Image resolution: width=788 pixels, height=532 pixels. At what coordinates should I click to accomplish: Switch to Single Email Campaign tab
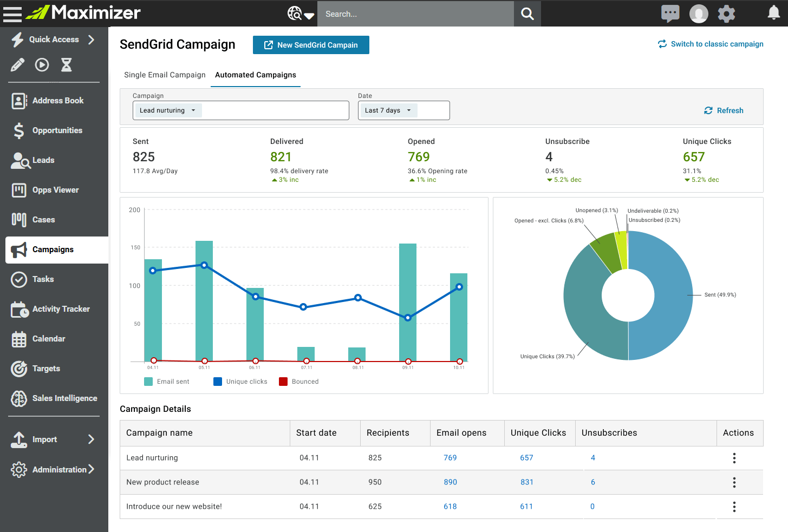coord(165,75)
